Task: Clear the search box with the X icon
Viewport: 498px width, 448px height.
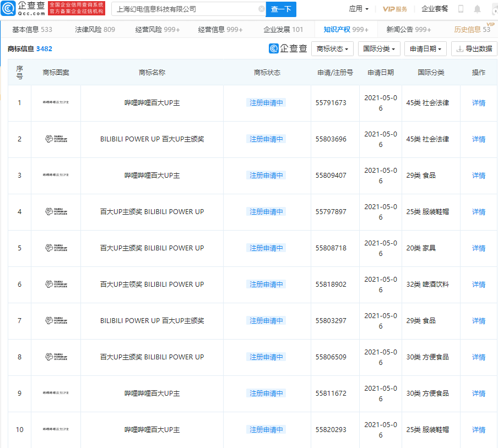Action: click(x=261, y=9)
